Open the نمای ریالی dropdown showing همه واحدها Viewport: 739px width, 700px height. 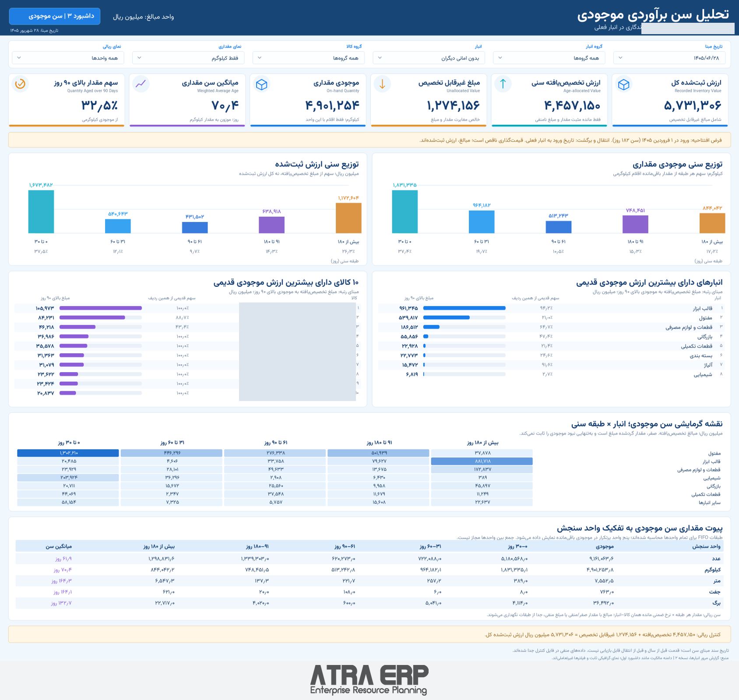click(x=68, y=58)
